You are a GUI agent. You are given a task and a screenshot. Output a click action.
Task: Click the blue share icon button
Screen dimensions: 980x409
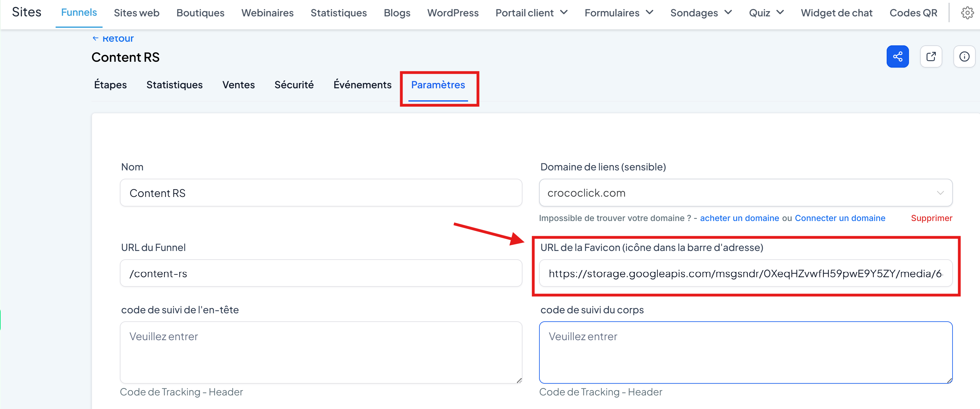pos(897,56)
